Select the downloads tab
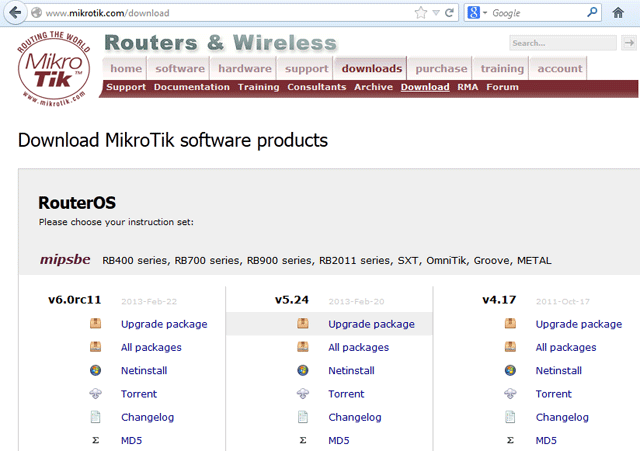Image resolution: width=640 pixels, height=451 pixels. (x=372, y=68)
